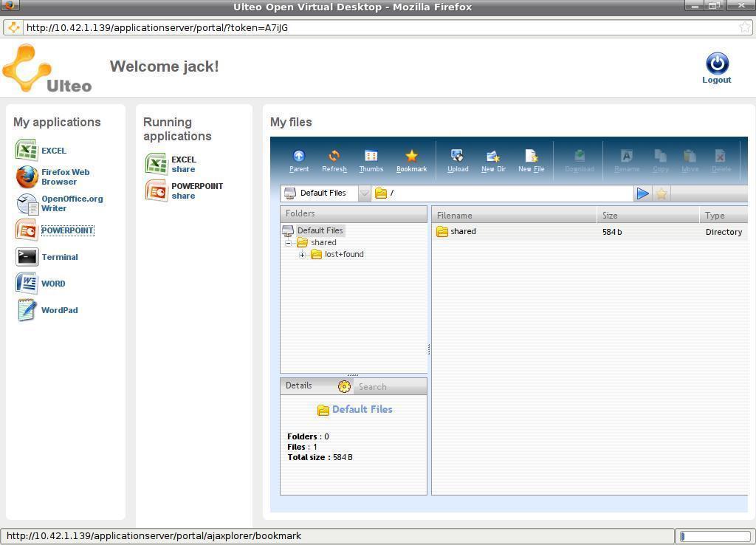Go to the typed path with blue arrow
This screenshot has width=756, height=545.
click(x=642, y=193)
